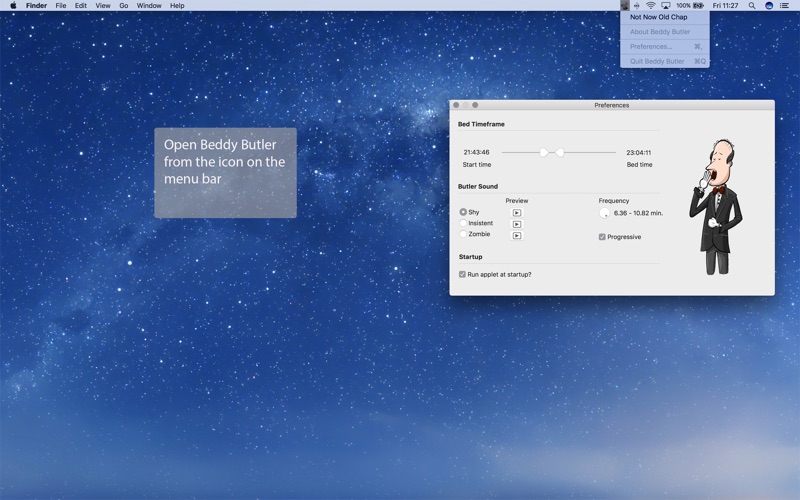
Task: Click the Start time slider handle
Action: tap(544, 153)
